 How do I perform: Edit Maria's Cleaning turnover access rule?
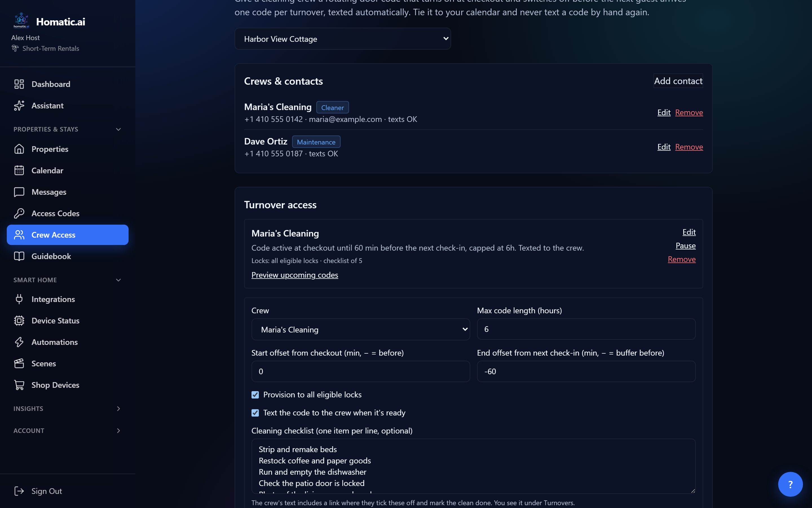pyautogui.click(x=689, y=232)
